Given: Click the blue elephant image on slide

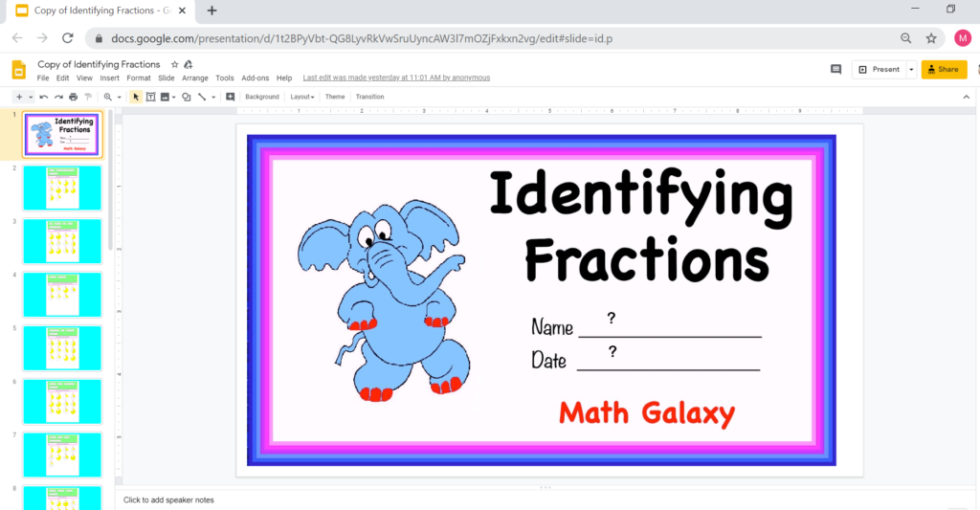Looking at the screenshot, I should (383, 300).
